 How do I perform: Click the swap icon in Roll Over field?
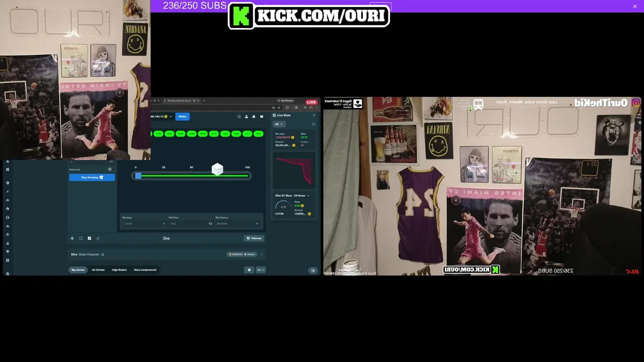210,224
